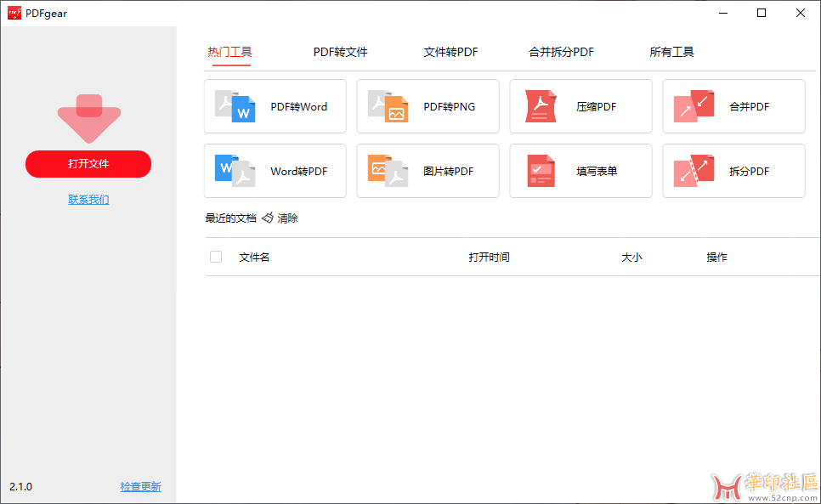
Task: Clear recent documents with the 清除 icon
Action: pos(280,218)
